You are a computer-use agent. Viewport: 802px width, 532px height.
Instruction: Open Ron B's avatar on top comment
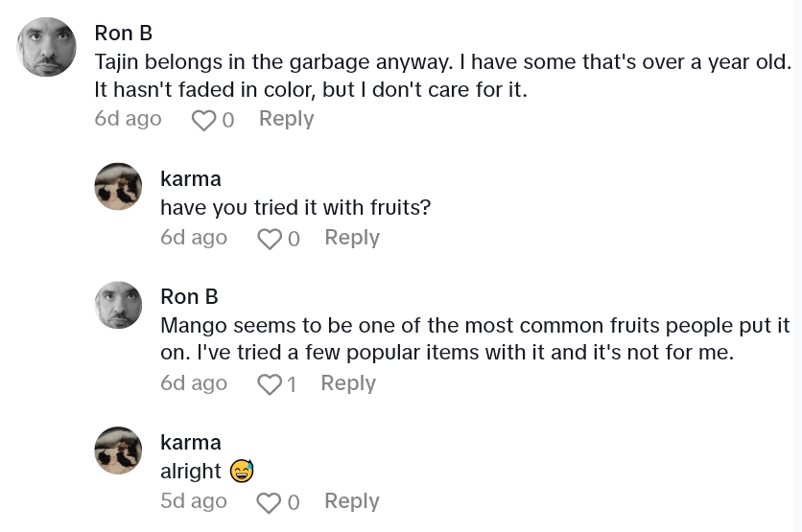pos(46,47)
